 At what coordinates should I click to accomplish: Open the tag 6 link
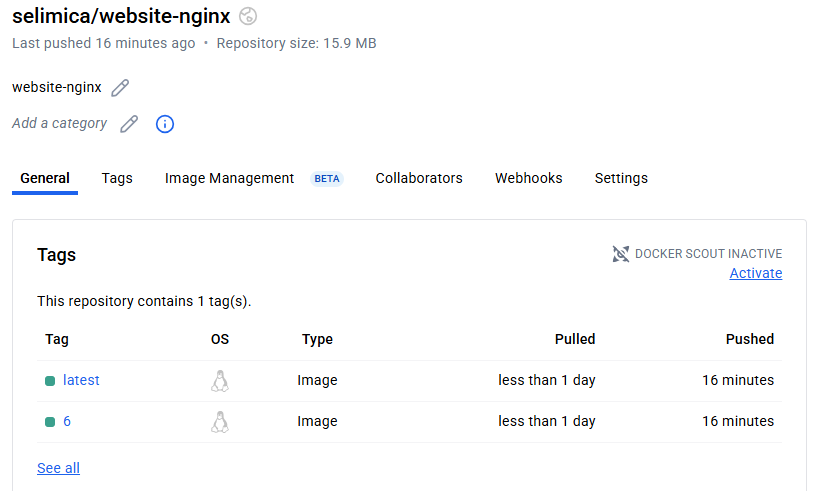[x=67, y=421]
